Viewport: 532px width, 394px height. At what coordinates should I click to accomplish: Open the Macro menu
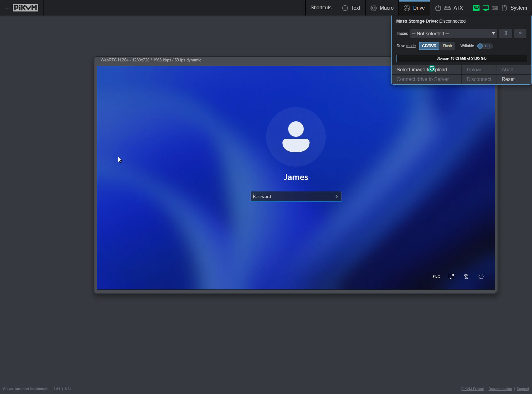click(x=382, y=8)
